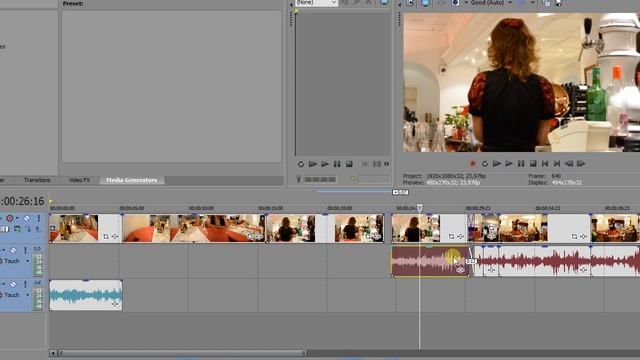Mute the first audio track

pos(13,250)
